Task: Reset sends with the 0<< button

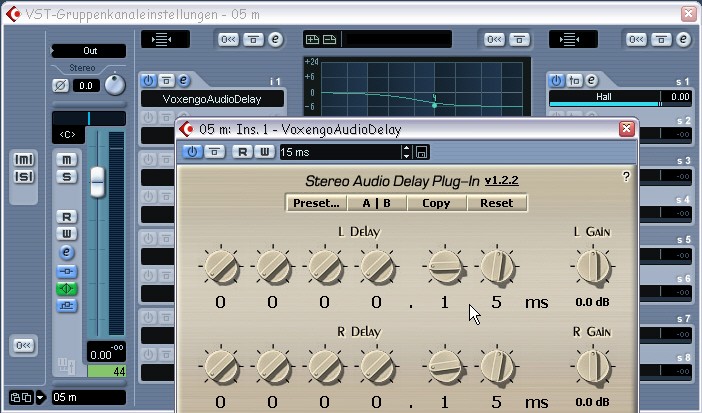Action: 636,40
